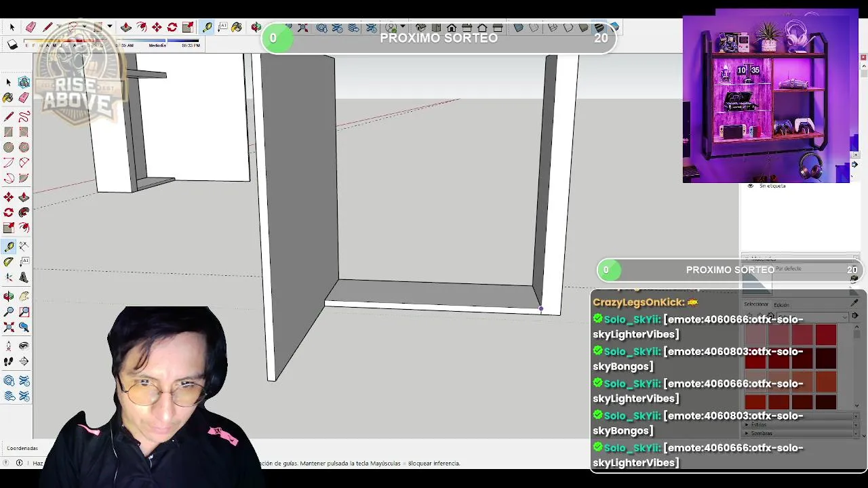Click the Tape Measure tool in left toolbar
Screen dimensions: 868x488
click(x=9, y=247)
